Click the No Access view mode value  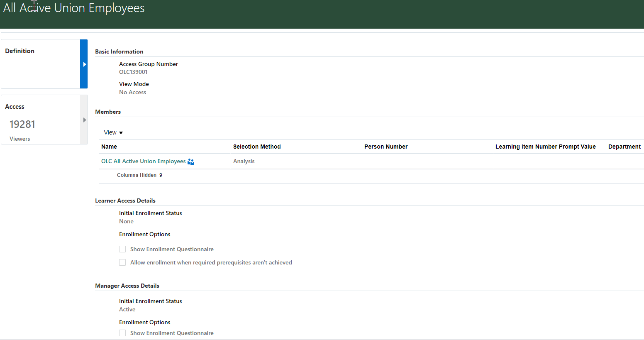(133, 92)
